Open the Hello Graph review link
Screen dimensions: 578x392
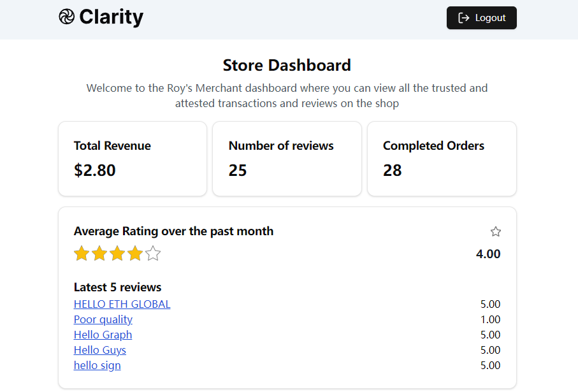103,335
